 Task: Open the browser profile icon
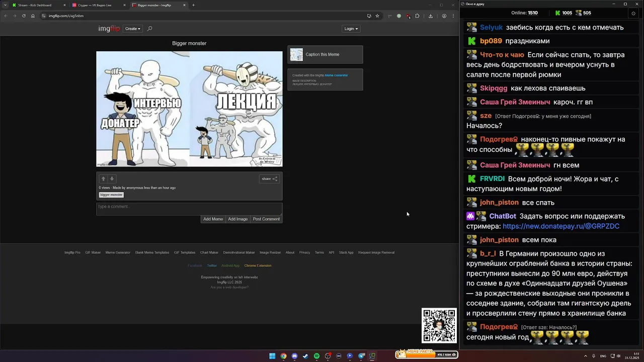point(444,16)
